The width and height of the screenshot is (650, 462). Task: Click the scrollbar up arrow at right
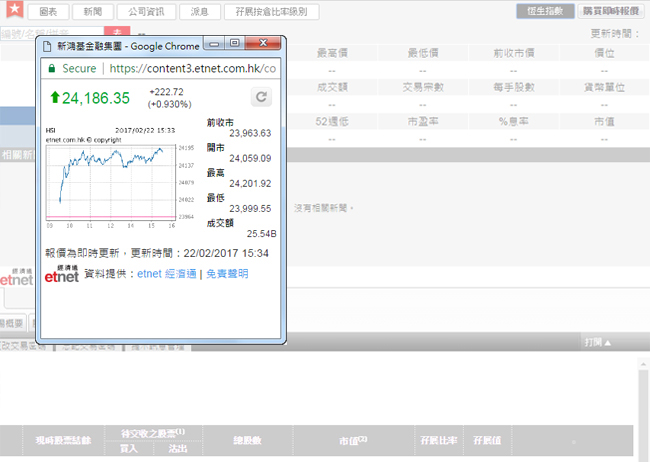point(643,364)
